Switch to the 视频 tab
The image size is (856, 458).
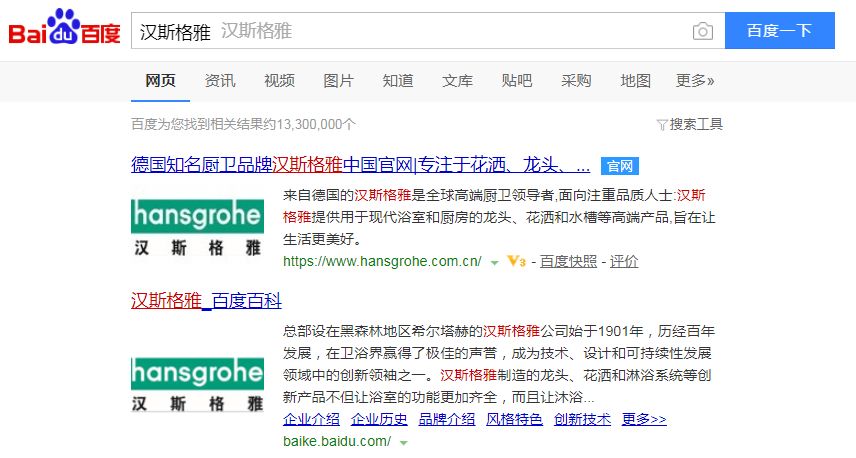279,81
